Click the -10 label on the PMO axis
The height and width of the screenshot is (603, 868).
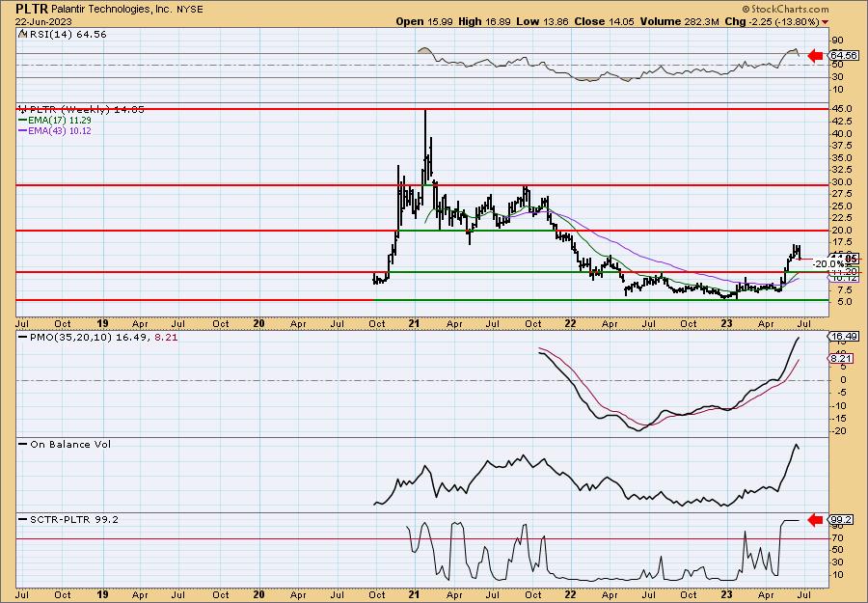pyautogui.click(x=839, y=406)
